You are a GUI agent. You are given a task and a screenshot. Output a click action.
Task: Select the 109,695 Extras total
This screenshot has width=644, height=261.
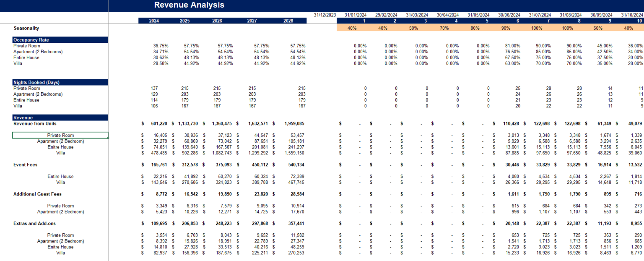point(159,224)
